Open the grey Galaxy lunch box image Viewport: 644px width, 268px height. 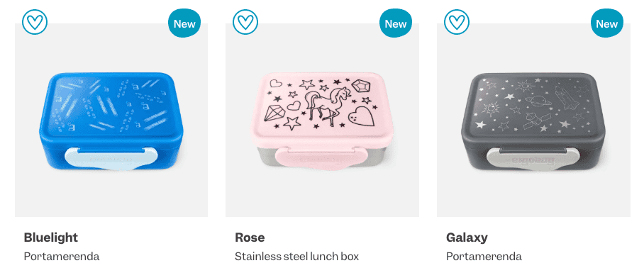533,121
